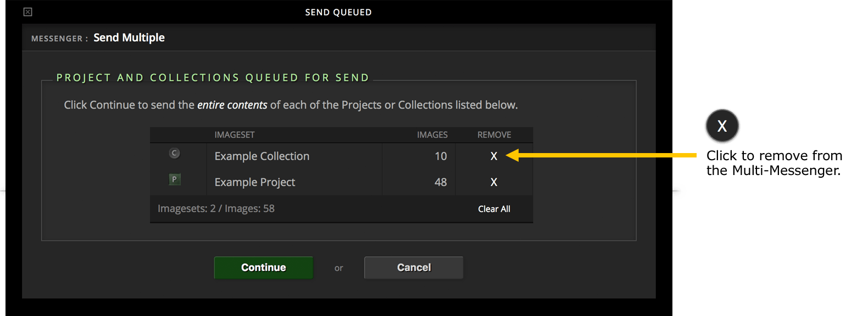This screenshot has height=316, width=868.
Task: Remove Example Collection using its X
Action: [494, 156]
